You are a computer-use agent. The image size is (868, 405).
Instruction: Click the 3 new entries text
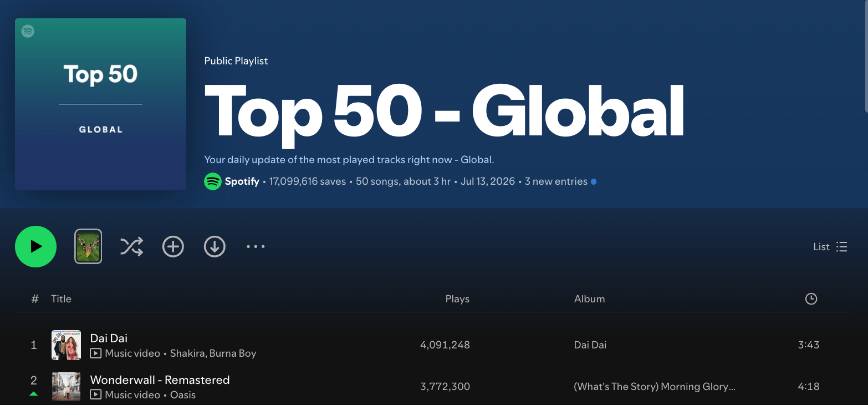[556, 181]
